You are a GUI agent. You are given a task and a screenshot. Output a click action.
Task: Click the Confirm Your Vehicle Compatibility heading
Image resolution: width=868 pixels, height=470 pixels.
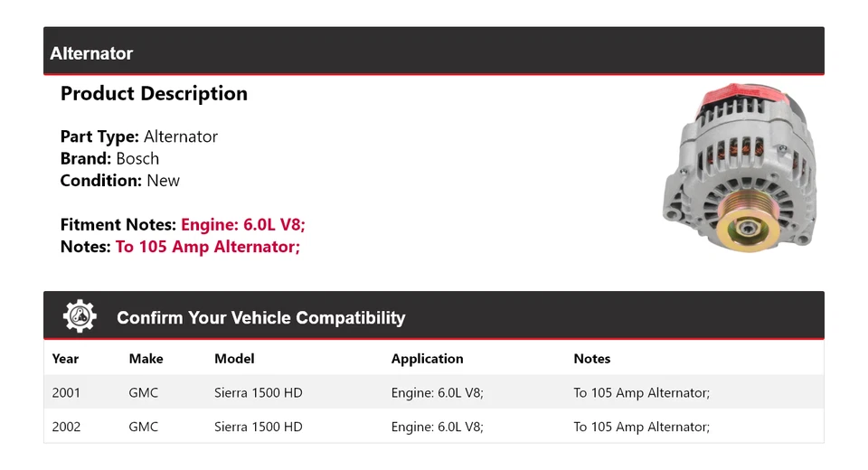click(x=260, y=317)
